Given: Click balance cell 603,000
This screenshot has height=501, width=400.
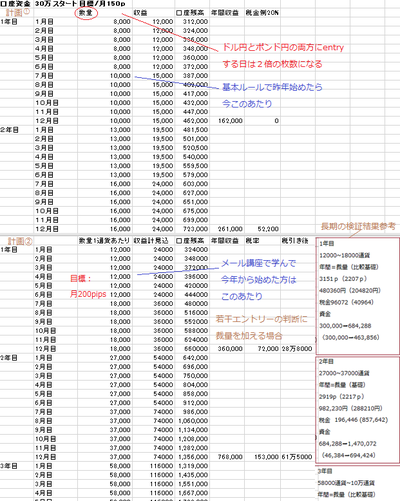Looking at the screenshot, I should tap(195, 184).
